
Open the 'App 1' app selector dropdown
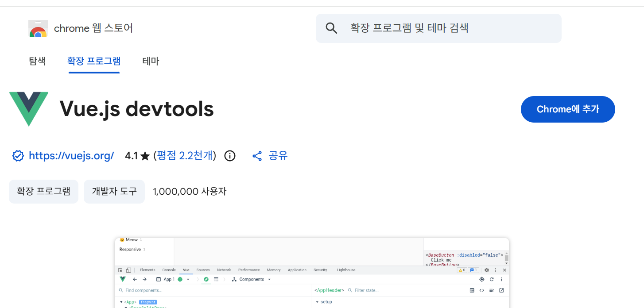pos(173,279)
